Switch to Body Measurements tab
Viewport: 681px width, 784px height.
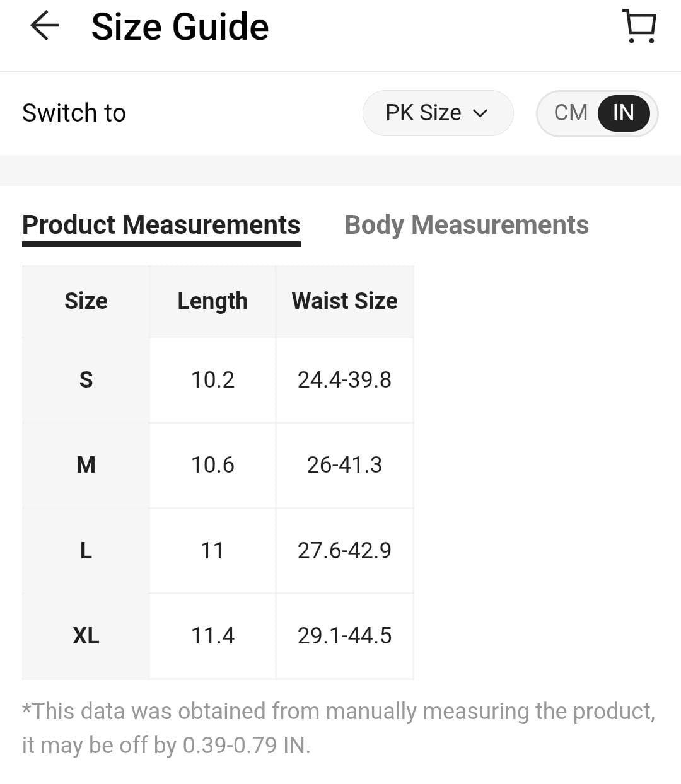(x=467, y=225)
